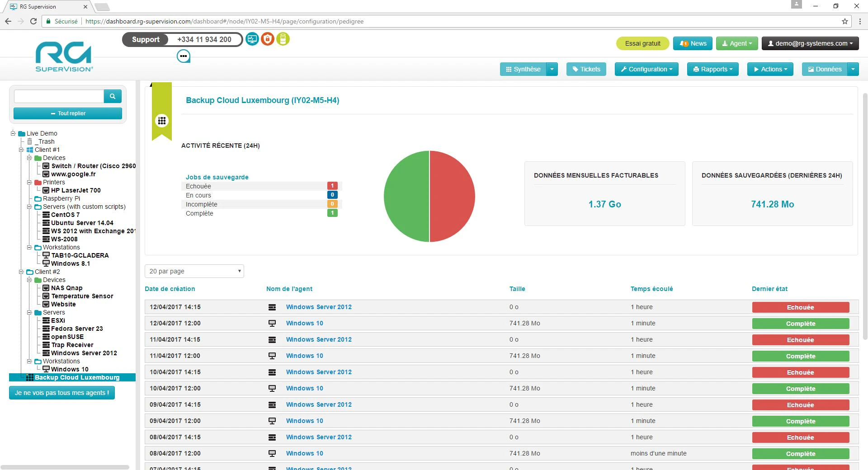This screenshot has width=868, height=470.
Task: Click the blue monitoring circle icon near Support
Action: 252,39
